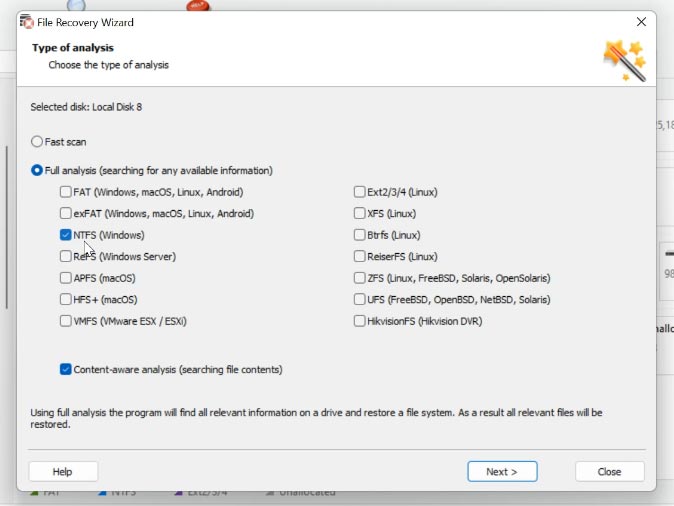Screen dimensions: 674x506
Task: Tick the XFS (Linux) checkbox
Action: point(359,213)
